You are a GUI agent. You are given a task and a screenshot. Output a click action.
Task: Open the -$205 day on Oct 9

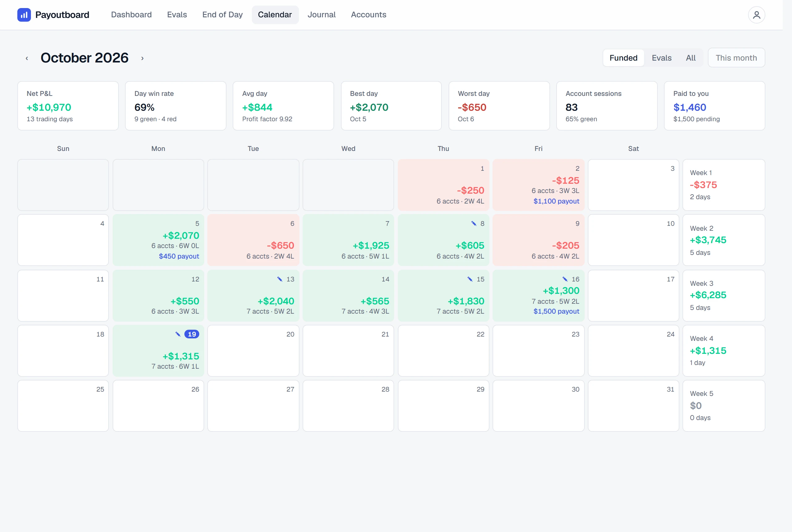538,240
